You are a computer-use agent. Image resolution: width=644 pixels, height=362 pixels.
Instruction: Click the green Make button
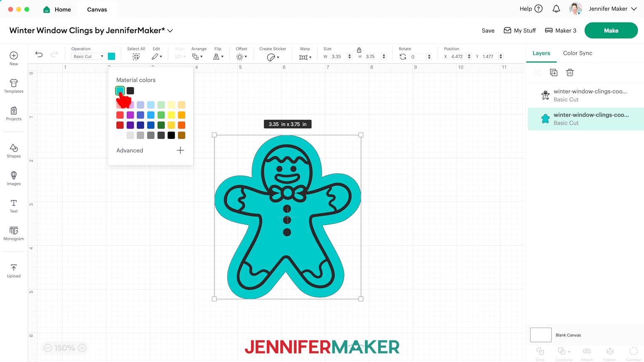(x=611, y=31)
